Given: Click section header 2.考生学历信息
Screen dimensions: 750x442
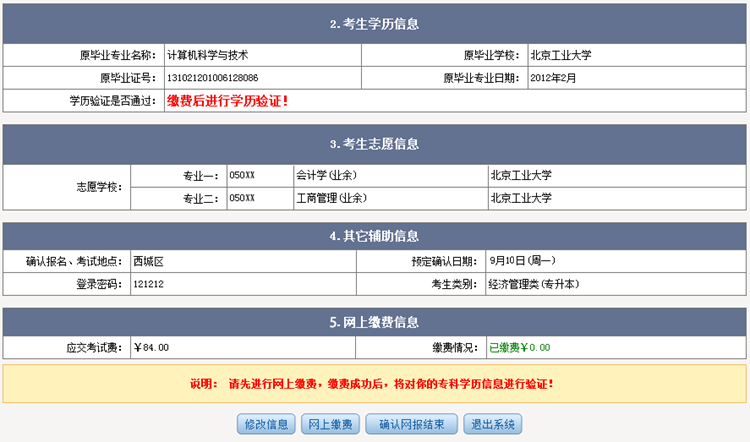Looking at the screenshot, I should coord(374,24).
